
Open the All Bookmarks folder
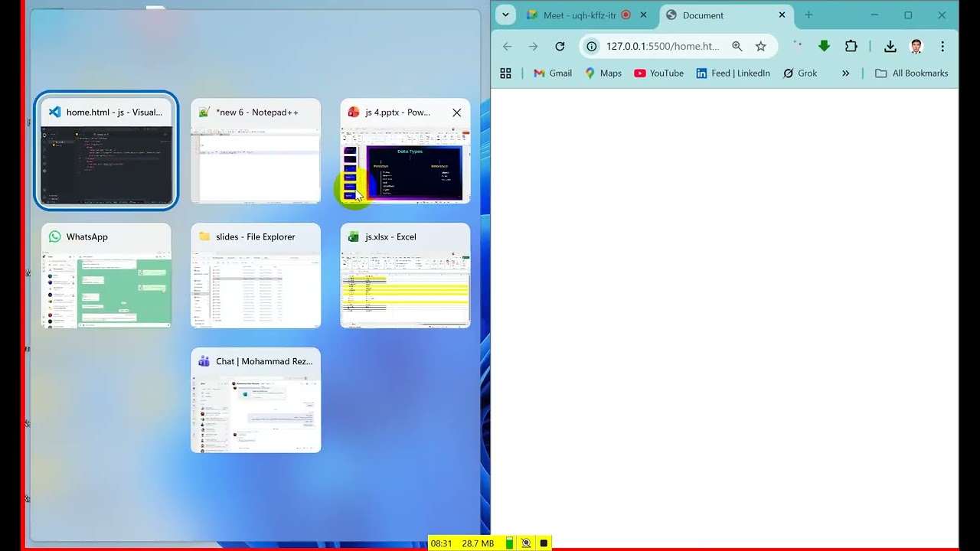pos(911,73)
